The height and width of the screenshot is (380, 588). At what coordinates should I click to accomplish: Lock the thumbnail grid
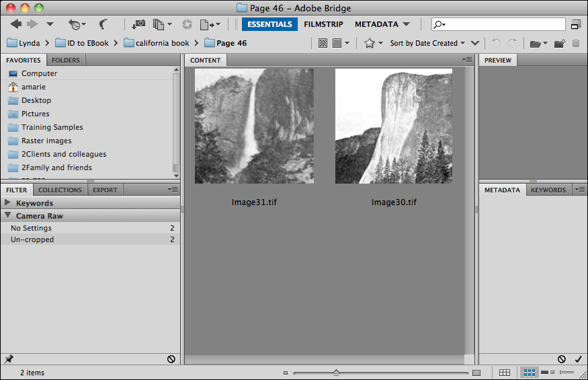point(505,373)
